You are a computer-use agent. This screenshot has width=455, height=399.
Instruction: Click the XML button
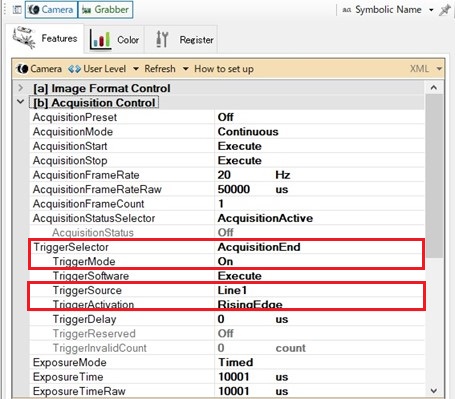(x=419, y=69)
